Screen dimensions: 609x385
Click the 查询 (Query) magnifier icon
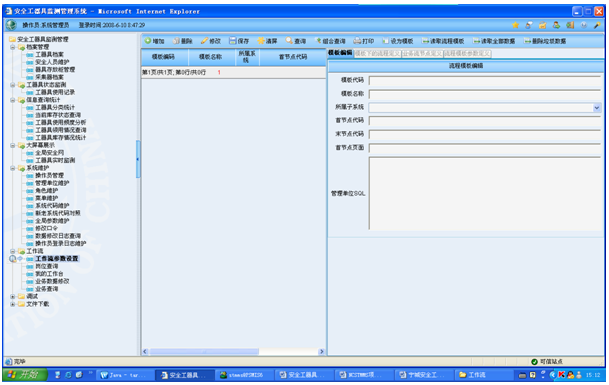pyautogui.click(x=289, y=41)
